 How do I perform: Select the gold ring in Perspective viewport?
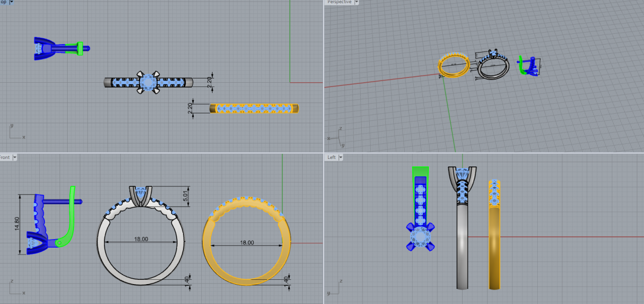coord(455,66)
